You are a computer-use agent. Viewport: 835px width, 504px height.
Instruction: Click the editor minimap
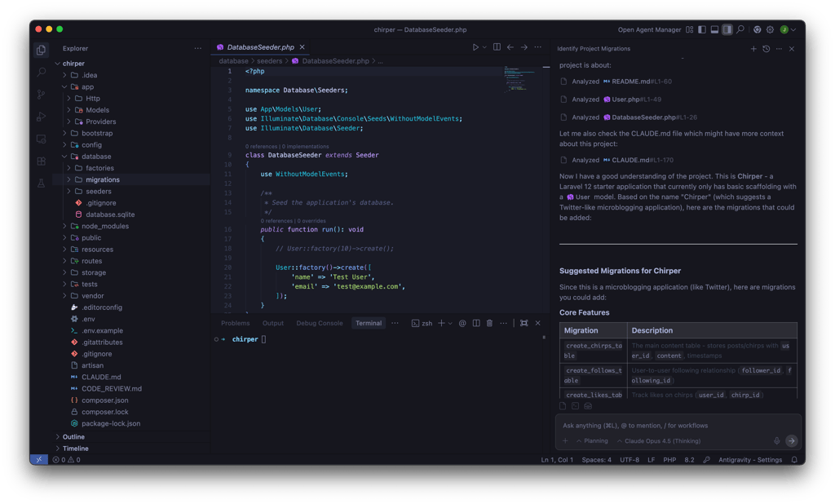coord(519,80)
